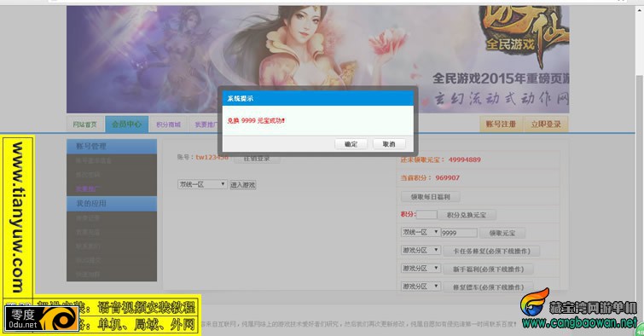Open the purple 我要推广 sidebar link
Image resolution: width=644 pixels, height=336 pixels.
[x=88, y=188]
